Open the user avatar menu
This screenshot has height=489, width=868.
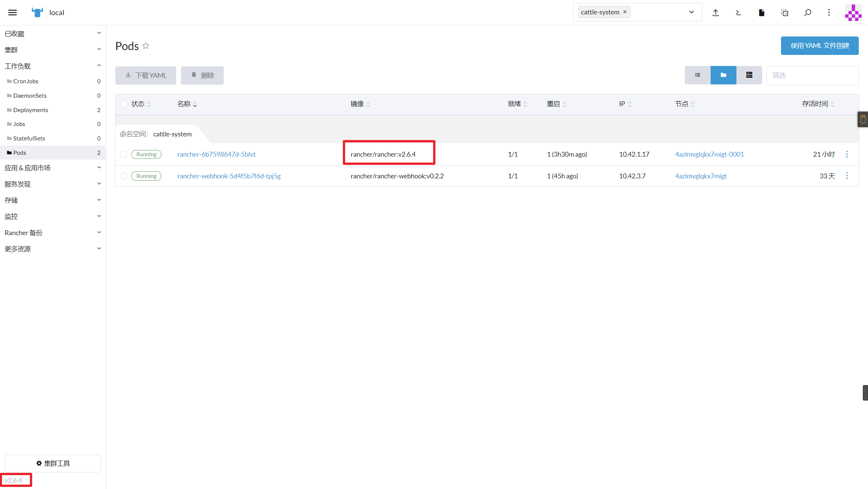coord(853,13)
